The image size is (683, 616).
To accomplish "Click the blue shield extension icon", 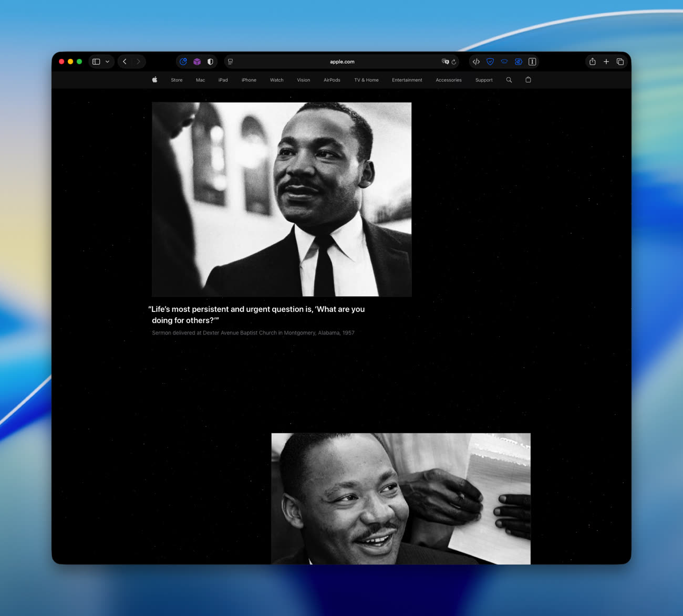I will tap(490, 61).
